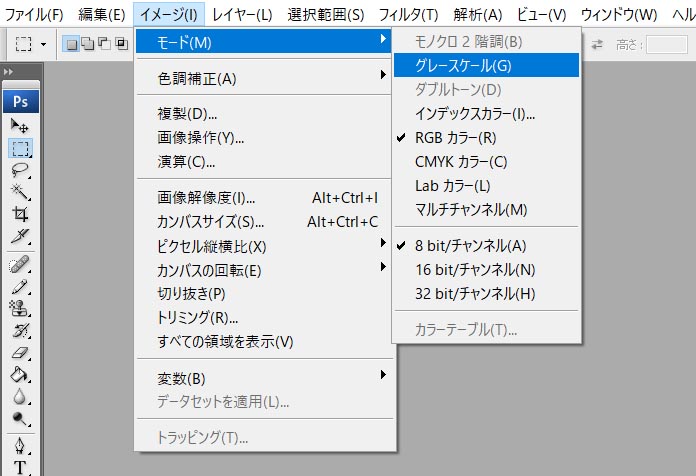Select the Move tool in toolbox
The image size is (696, 476).
pyautogui.click(x=20, y=127)
